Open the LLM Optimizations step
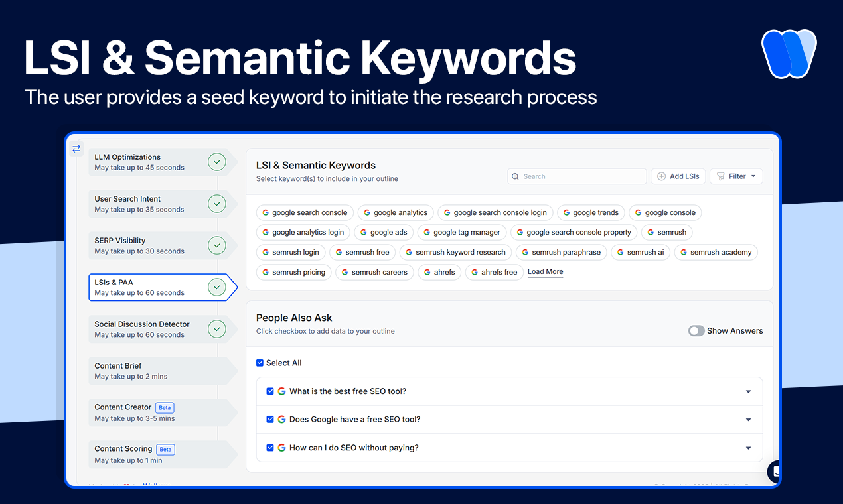This screenshot has width=843, height=504. coord(163,162)
